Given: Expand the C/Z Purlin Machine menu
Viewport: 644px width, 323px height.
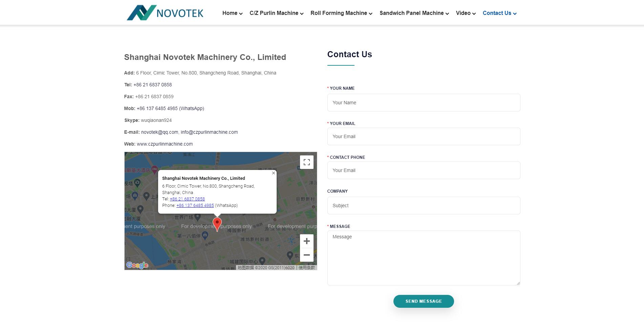Looking at the screenshot, I should tap(276, 13).
